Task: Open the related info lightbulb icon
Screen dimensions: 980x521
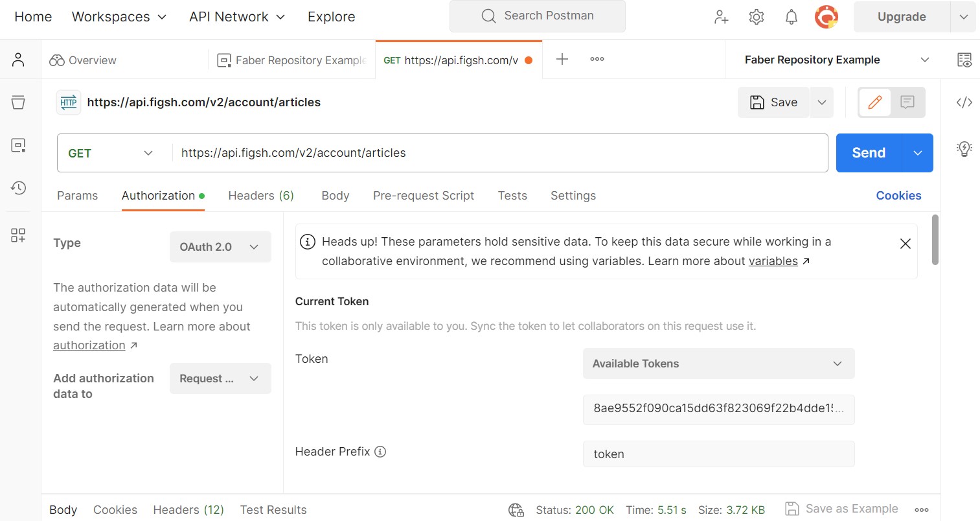Action: point(964,149)
